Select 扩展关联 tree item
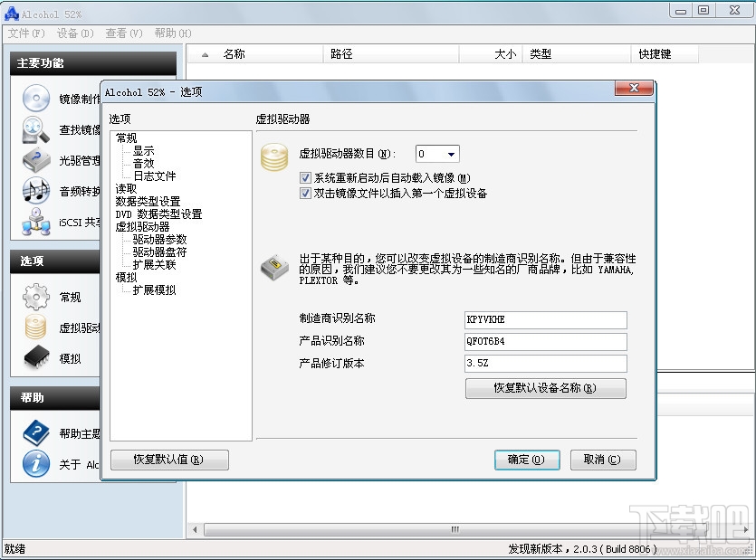 coord(155,264)
